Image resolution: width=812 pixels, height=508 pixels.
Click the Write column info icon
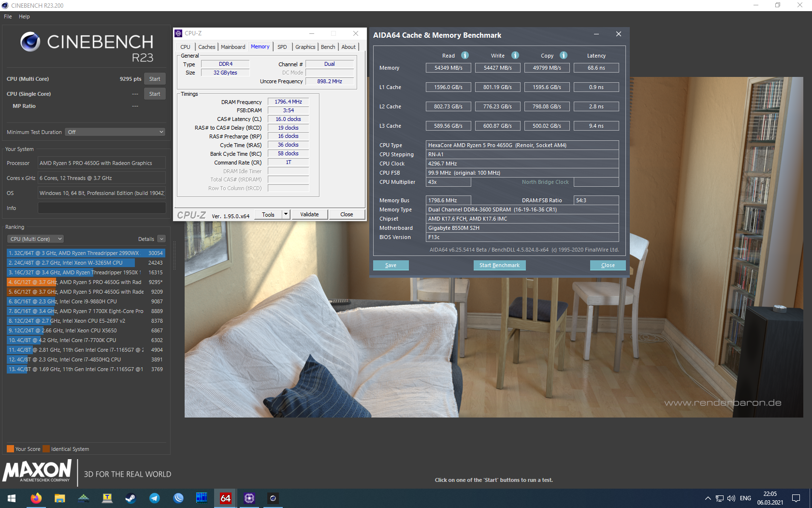515,55
